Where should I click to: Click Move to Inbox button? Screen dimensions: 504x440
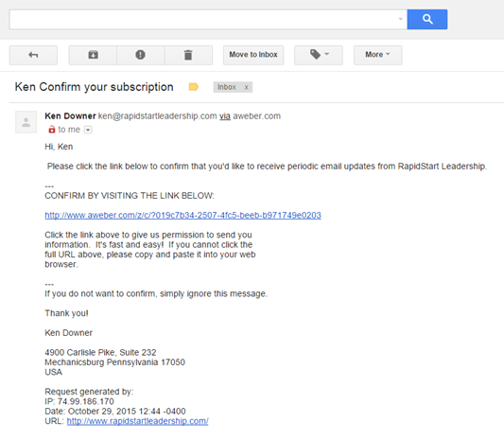pos(253,55)
